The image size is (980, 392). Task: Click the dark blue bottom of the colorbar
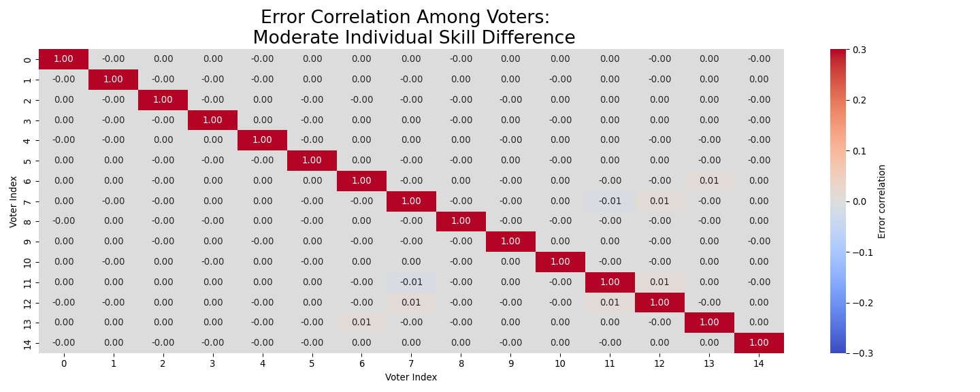(838, 349)
